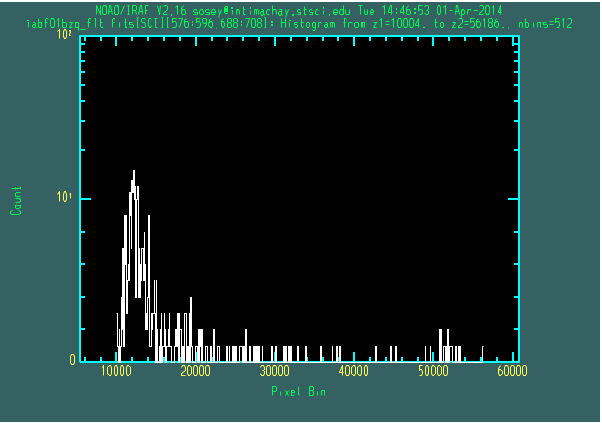Select the 20000 x-axis tick label
This screenshot has height=423, width=602.
(195, 371)
